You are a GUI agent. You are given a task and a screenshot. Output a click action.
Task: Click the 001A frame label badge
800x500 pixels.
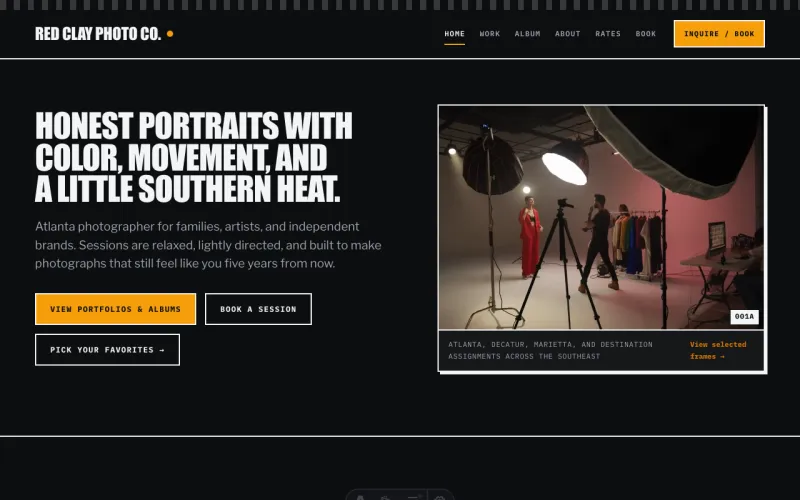744,316
